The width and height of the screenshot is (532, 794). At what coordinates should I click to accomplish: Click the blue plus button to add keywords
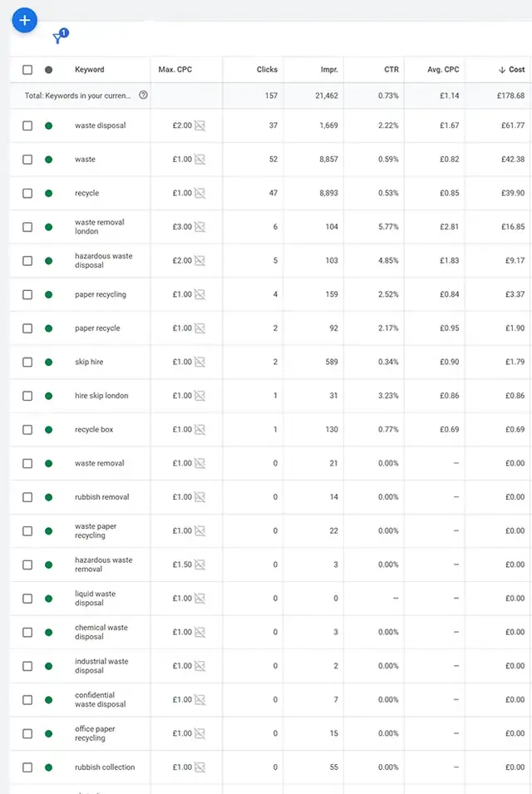tap(24, 20)
